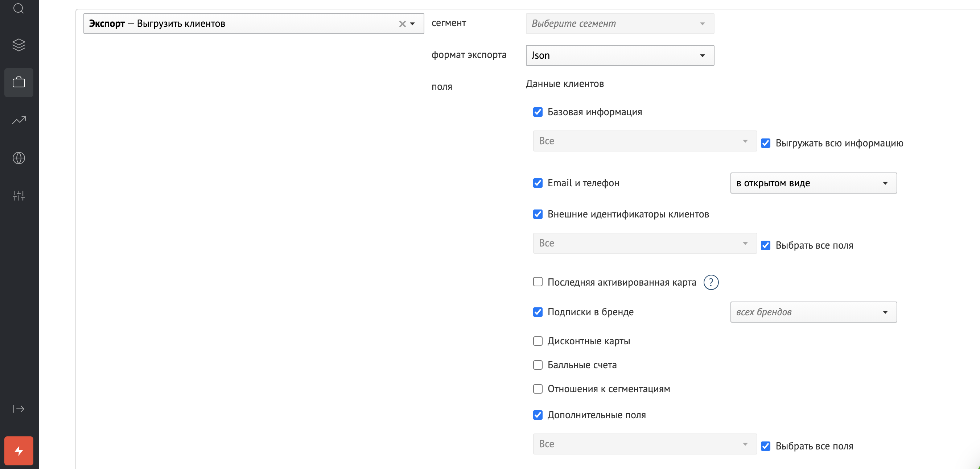
Task: Click the red lightning bolt button
Action: 18,451
